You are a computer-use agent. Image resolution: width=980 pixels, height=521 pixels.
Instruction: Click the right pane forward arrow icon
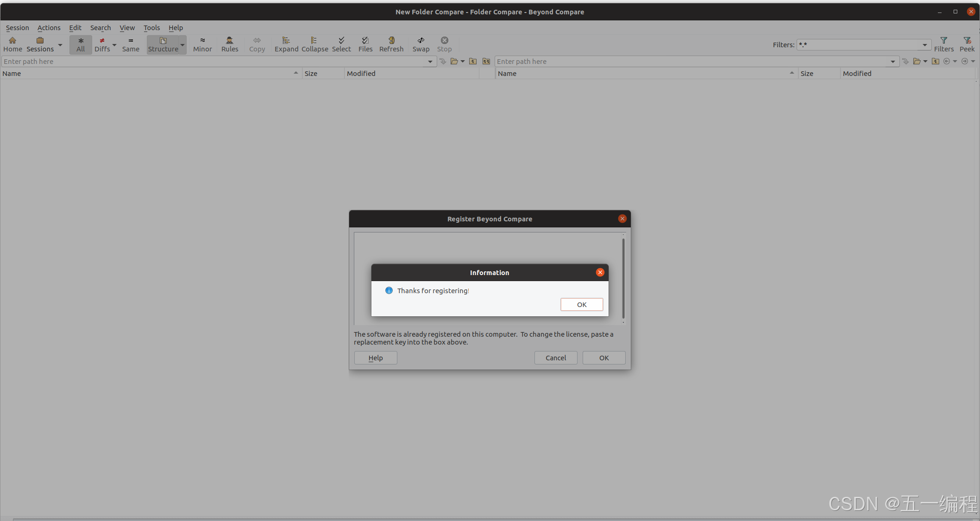point(965,62)
